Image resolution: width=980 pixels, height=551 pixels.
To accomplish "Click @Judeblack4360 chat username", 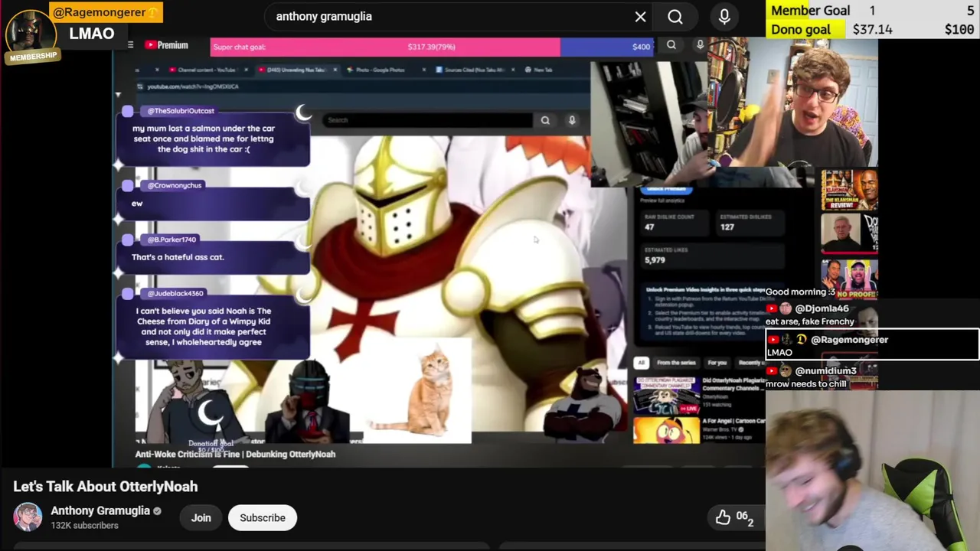I will pyautogui.click(x=175, y=293).
